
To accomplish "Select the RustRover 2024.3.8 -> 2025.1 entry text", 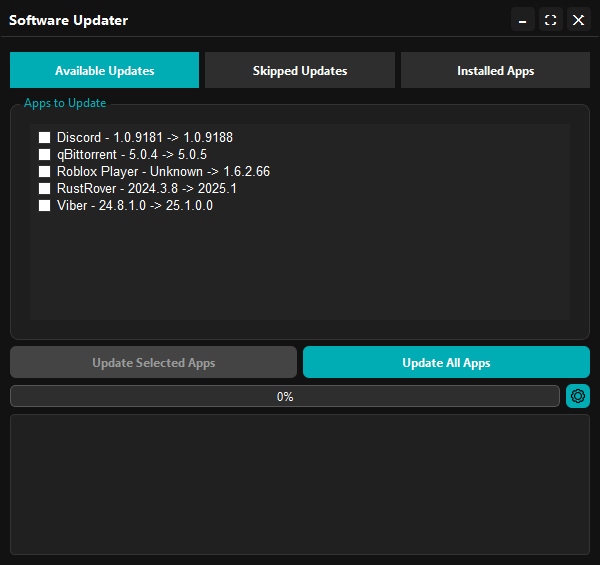I will pyautogui.click(x=147, y=188).
